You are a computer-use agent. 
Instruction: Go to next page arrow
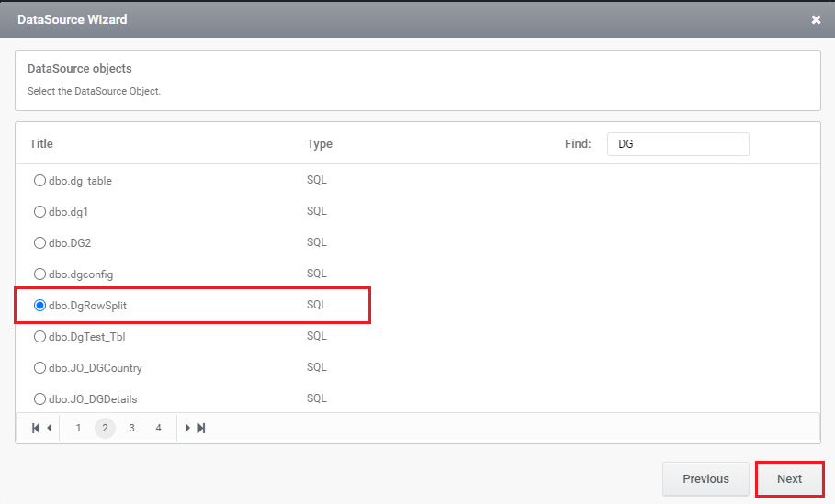coord(187,428)
